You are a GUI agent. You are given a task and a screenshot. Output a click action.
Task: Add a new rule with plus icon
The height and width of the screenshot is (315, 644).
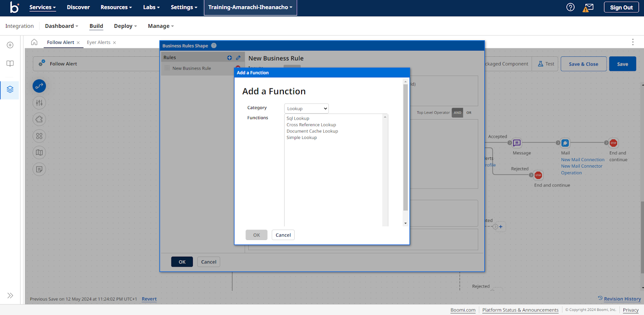pos(229,58)
